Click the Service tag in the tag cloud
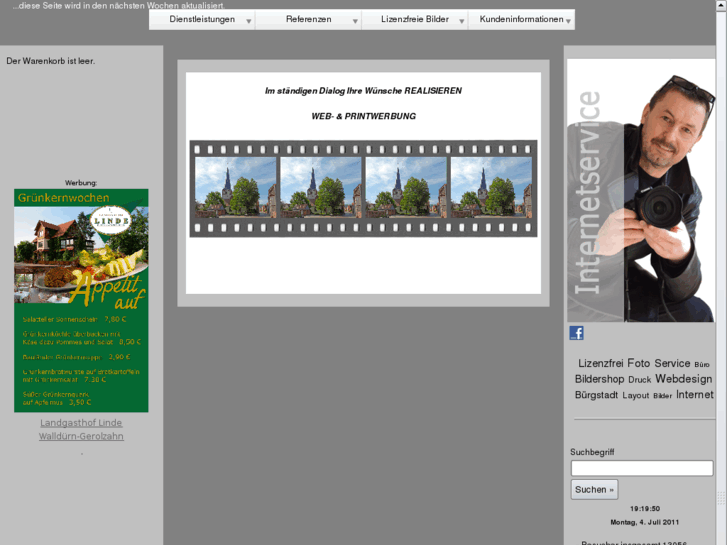The width and height of the screenshot is (727, 545). 672,363
